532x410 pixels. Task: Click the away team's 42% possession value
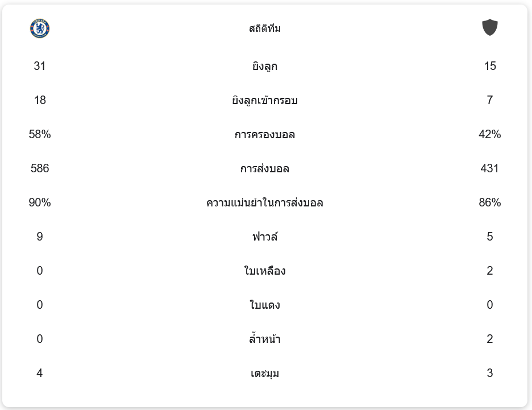click(x=490, y=135)
